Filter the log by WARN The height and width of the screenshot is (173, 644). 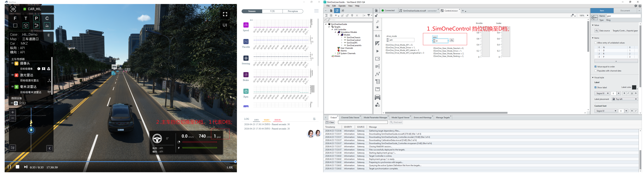coord(266,120)
